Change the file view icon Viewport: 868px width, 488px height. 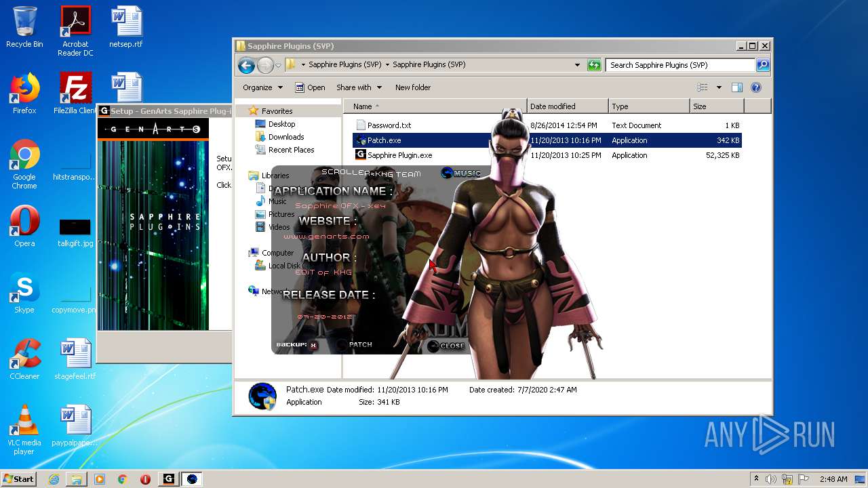click(x=703, y=87)
